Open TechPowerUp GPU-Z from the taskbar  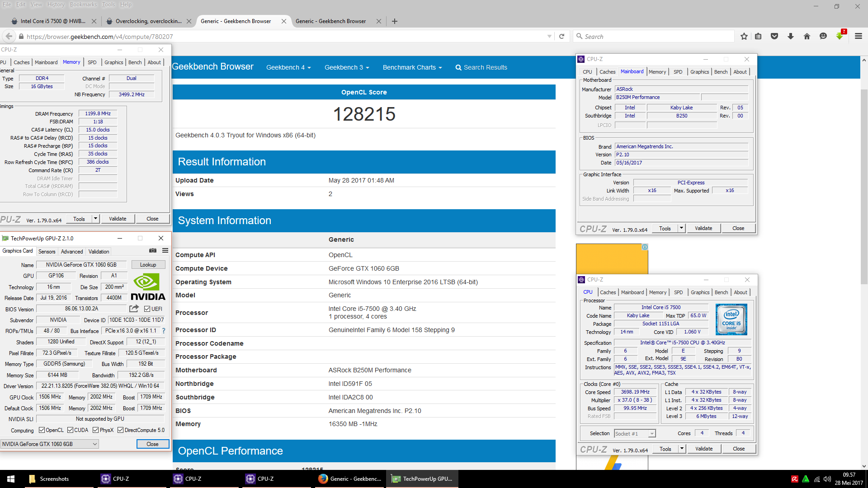click(x=422, y=479)
